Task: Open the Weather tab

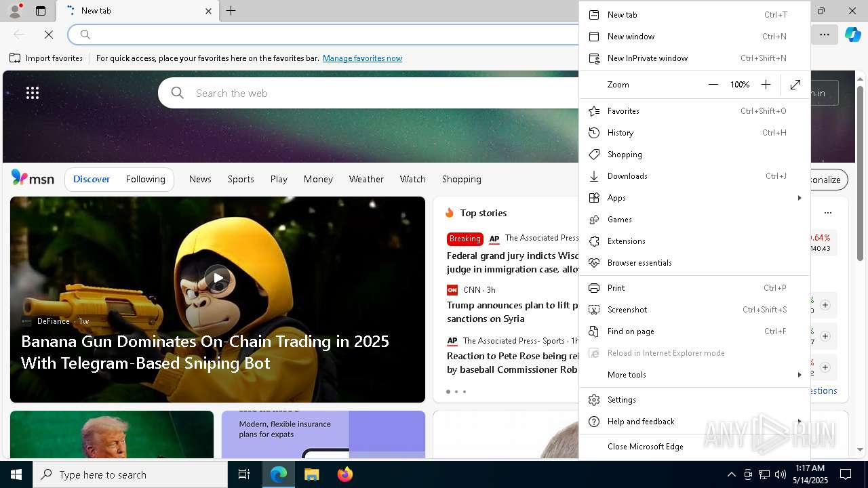Action: [x=366, y=179]
